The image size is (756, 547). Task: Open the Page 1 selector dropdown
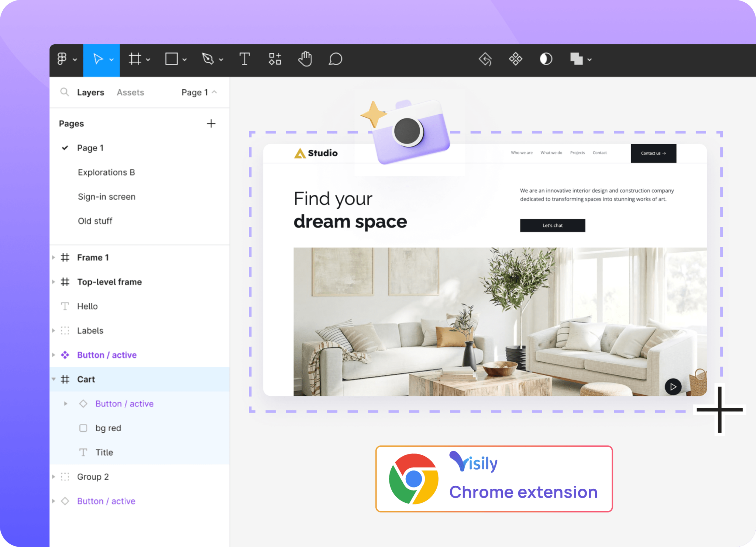199,92
